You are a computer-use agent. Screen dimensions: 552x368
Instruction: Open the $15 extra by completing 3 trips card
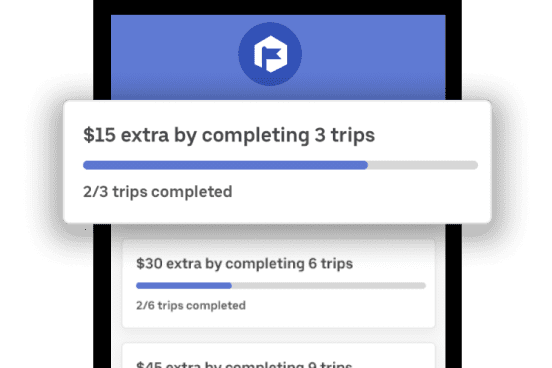pyautogui.click(x=277, y=162)
